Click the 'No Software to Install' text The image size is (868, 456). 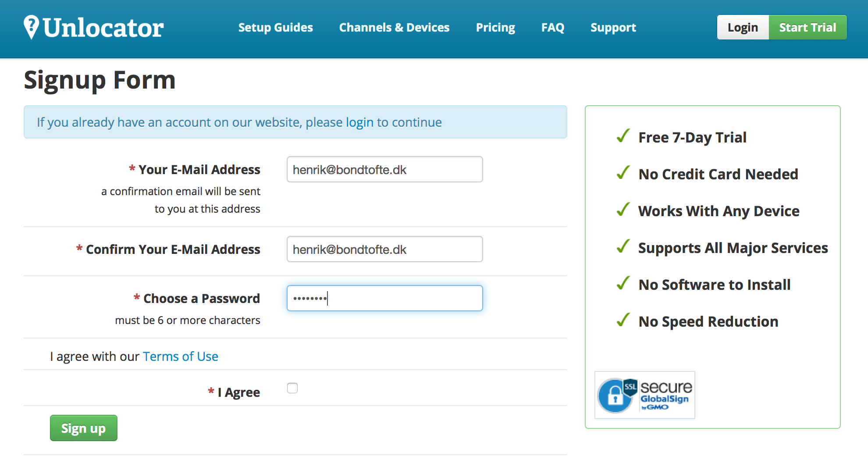click(715, 285)
